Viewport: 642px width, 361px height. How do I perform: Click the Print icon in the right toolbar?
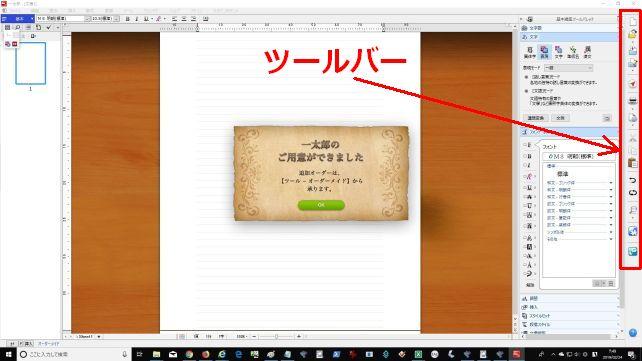(x=633, y=101)
